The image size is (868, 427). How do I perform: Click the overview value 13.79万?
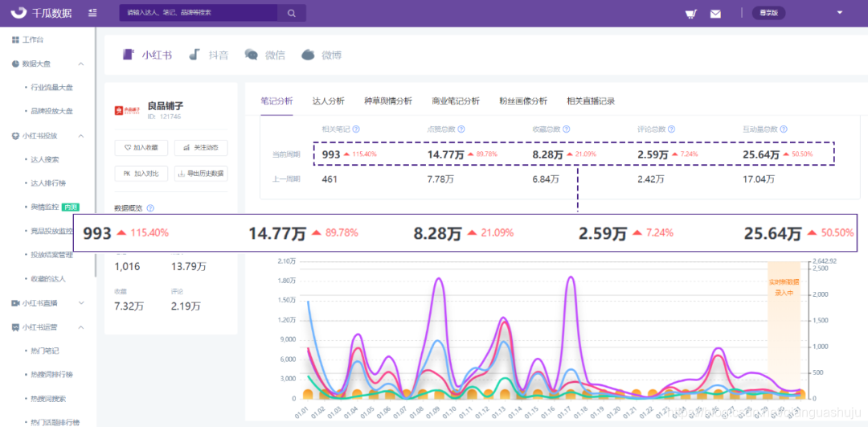click(x=189, y=267)
